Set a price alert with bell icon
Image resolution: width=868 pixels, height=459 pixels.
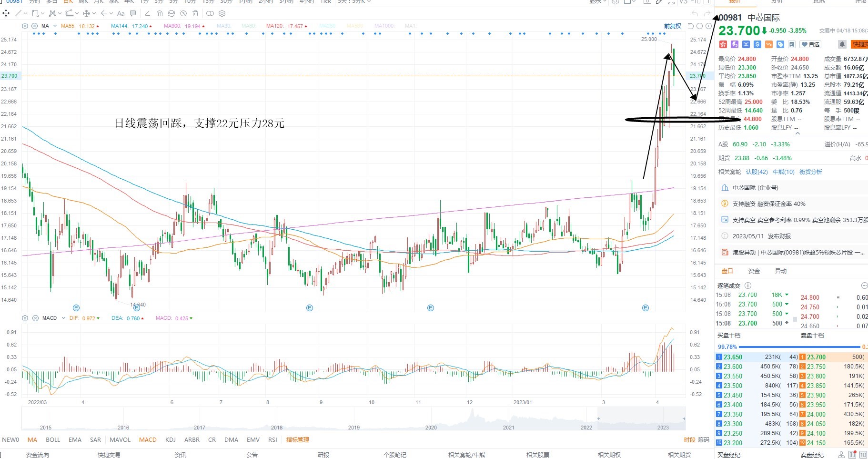(x=842, y=44)
